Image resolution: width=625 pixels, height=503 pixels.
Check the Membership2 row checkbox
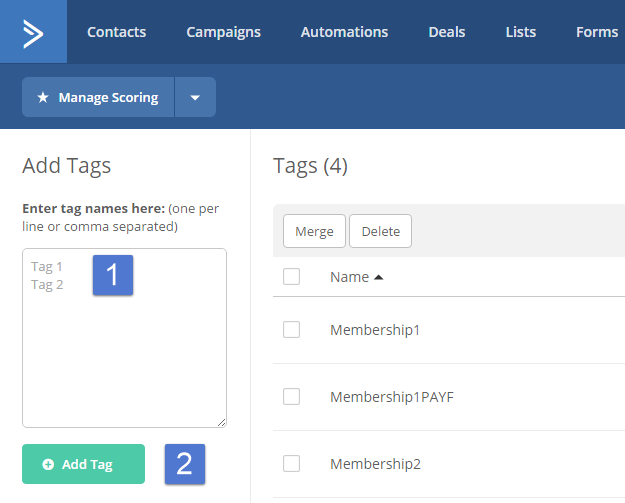pyautogui.click(x=291, y=464)
